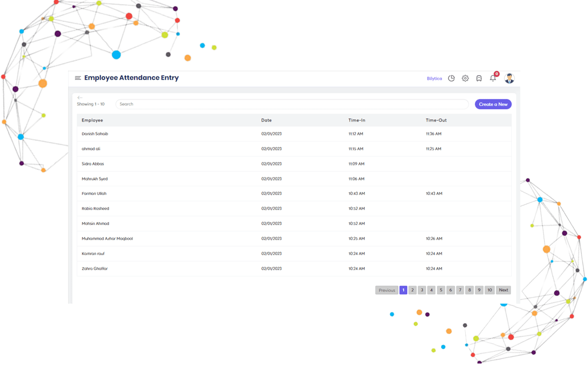The height and width of the screenshot is (374, 588).
Task: Go to pagination page 5
Action: [x=441, y=290]
